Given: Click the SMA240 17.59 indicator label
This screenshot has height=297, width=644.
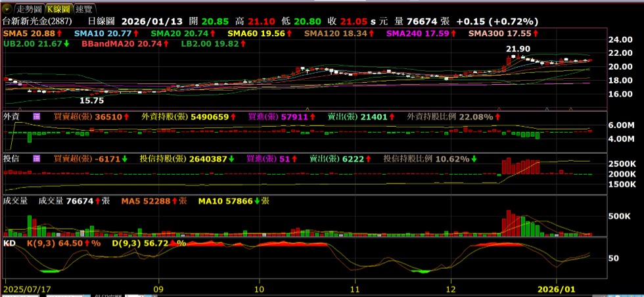Looking at the screenshot, I should coord(420,34).
